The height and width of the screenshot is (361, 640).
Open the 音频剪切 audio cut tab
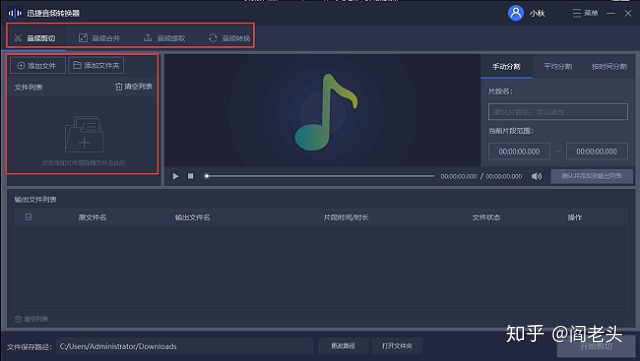(x=35, y=38)
